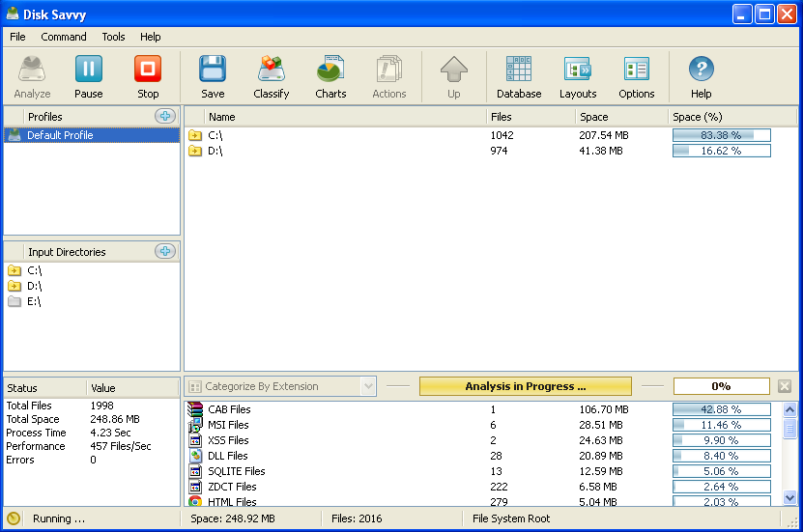
Task: Open the Charts view
Action: pyautogui.click(x=330, y=77)
